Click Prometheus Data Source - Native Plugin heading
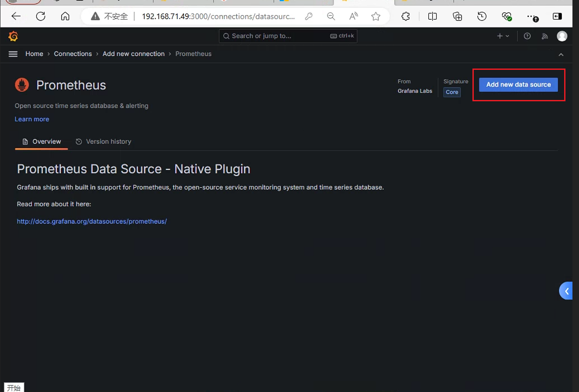579x392 pixels. (134, 169)
